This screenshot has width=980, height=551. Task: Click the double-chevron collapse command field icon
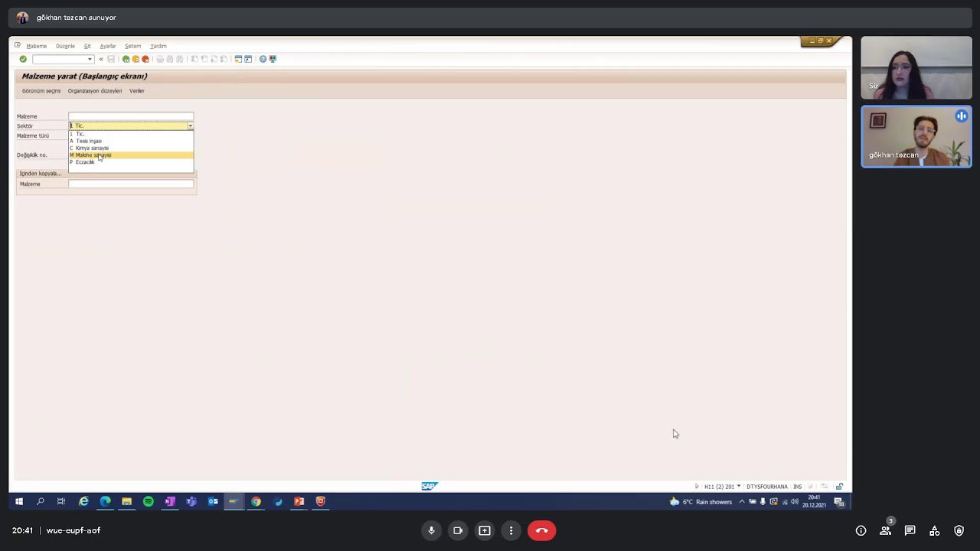pyautogui.click(x=101, y=59)
